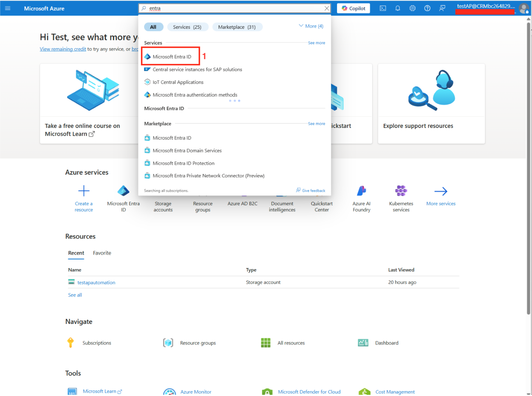Open Cloud Shell from the top bar
The width and height of the screenshot is (532, 396).
tap(383, 8)
